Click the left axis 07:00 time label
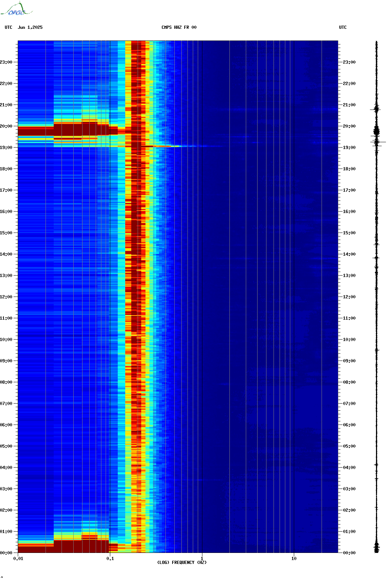The height and width of the screenshot is (581, 392). (6, 404)
